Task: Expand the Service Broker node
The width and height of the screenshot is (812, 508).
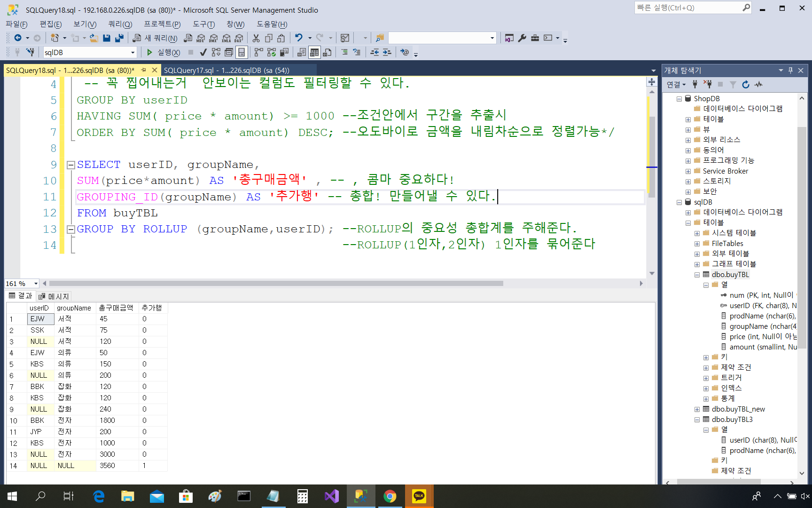Action: (x=688, y=171)
